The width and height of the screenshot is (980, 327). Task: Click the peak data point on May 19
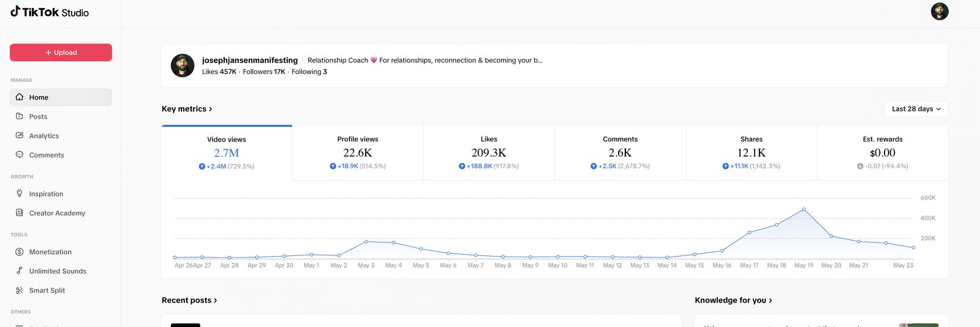804,209
